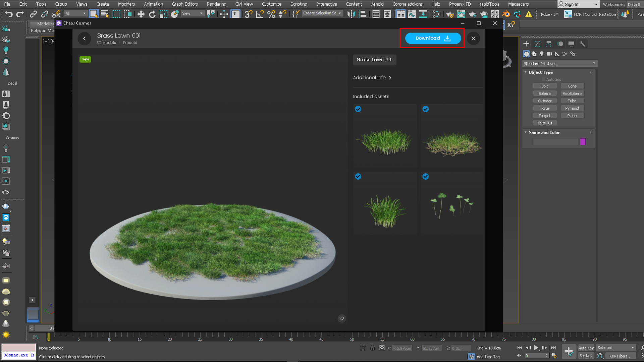Toggle first included asset checkbox (tall grass)
Screen dimensions: 644x362
point(358,109)
